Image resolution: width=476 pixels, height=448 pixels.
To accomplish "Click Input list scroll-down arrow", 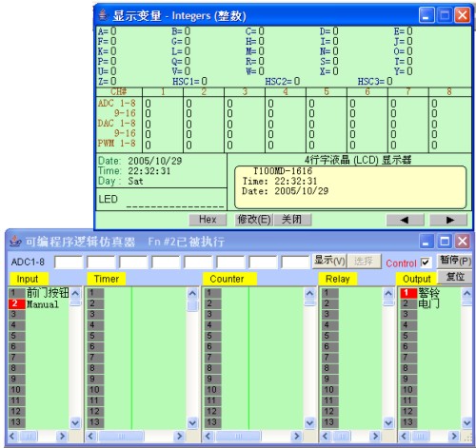I will 75,422.
